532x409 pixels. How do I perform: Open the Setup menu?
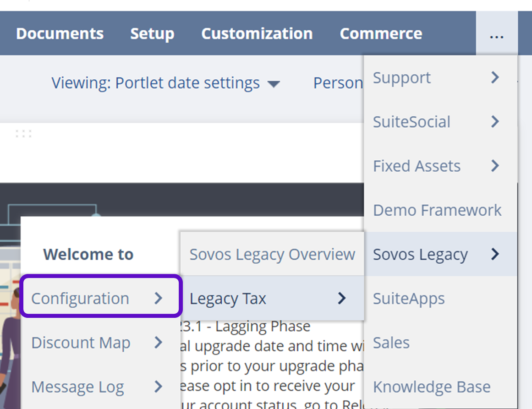(152, 34)
